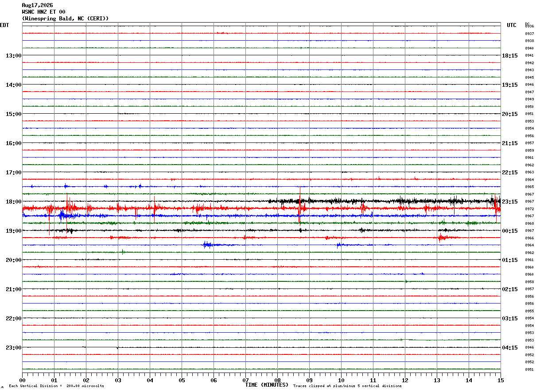This screenshot has height=392, width=536.
Task: Click the 23:15 UTC time label
Action: tap(509, 202)
